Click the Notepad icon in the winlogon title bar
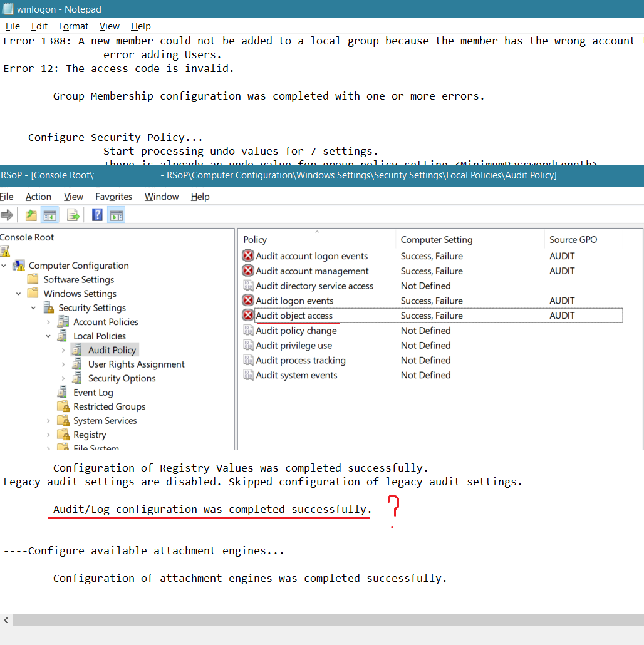The image size is (644, 645). (x=8, y=9)
